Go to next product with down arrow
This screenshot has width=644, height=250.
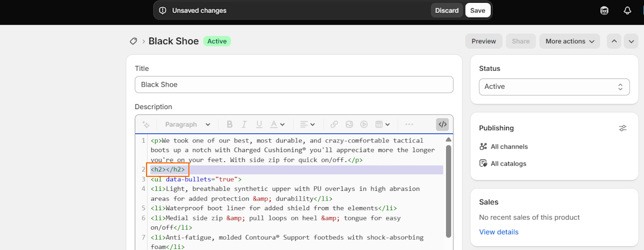(631, 41)
